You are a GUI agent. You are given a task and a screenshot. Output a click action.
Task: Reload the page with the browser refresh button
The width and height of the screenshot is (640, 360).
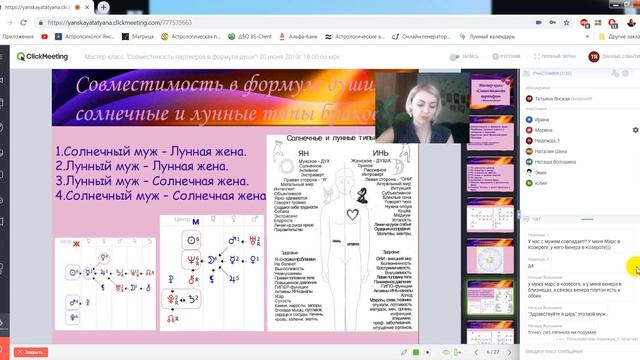coord(23,22)
